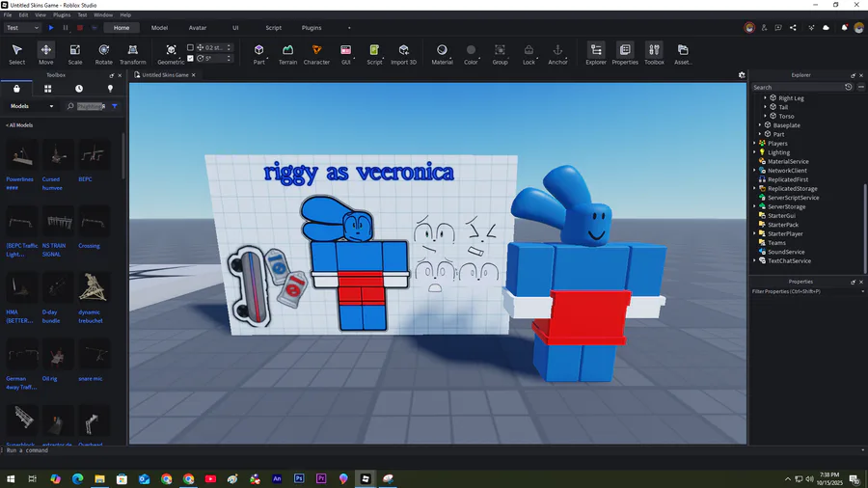Open Toolbox search filter options
This screenshot has width=868, height=488.
coord(115,106)
